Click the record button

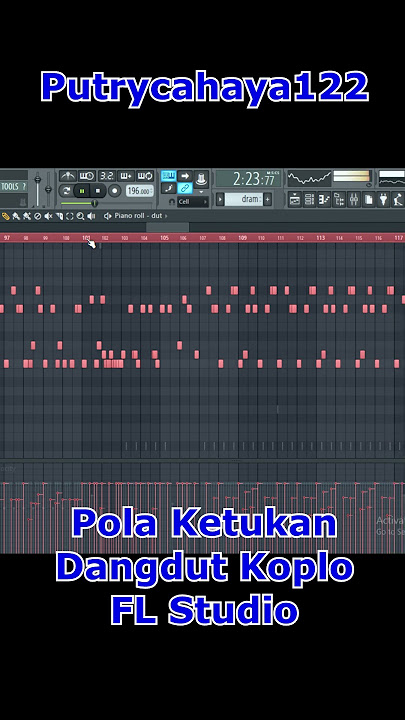point(114,191)
